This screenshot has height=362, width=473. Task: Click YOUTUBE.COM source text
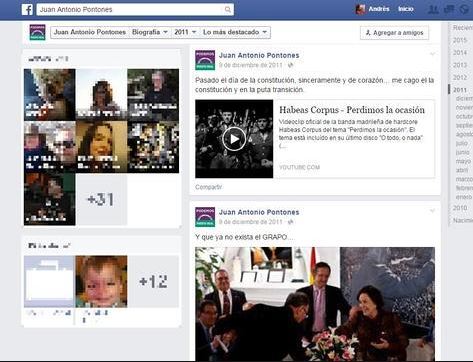point(299,167)
